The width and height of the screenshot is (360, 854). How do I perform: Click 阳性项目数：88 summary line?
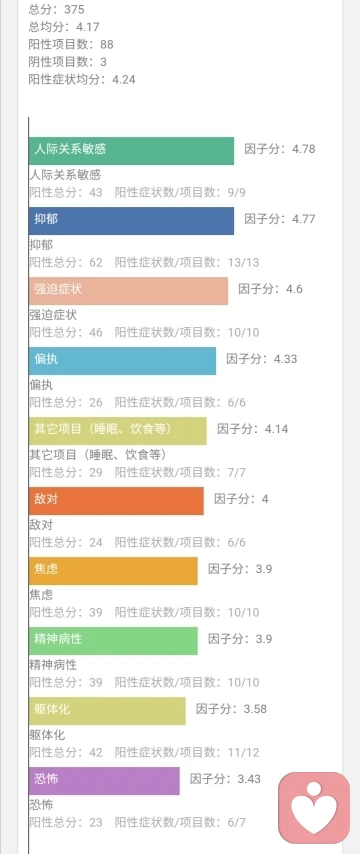[71, 44]
